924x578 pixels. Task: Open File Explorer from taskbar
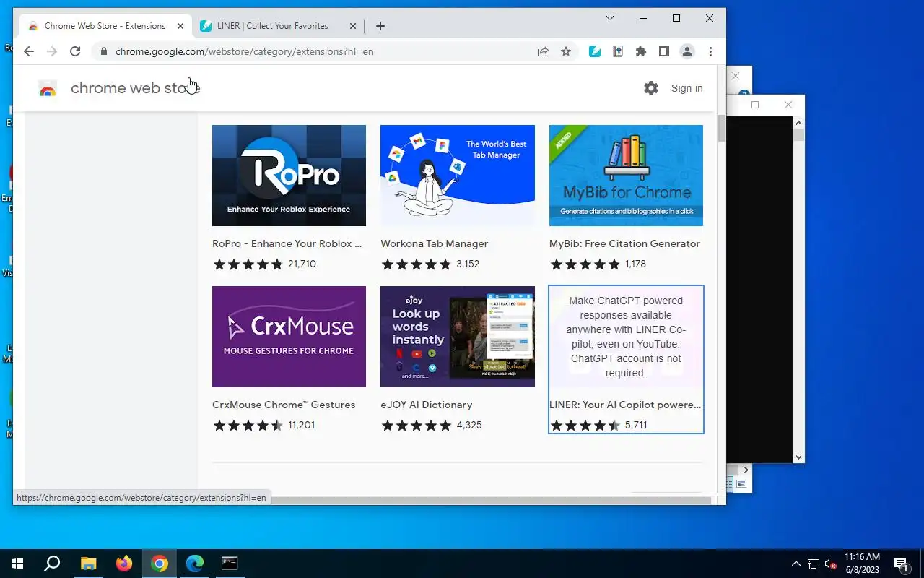pyautogui.click(x=88, y=564)
